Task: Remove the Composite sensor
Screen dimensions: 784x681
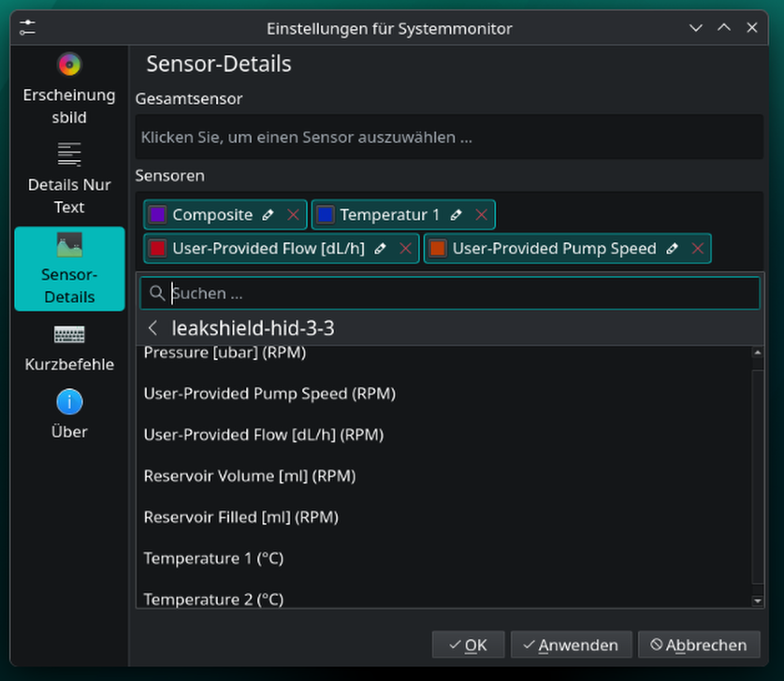Action: tap(294, 215)
